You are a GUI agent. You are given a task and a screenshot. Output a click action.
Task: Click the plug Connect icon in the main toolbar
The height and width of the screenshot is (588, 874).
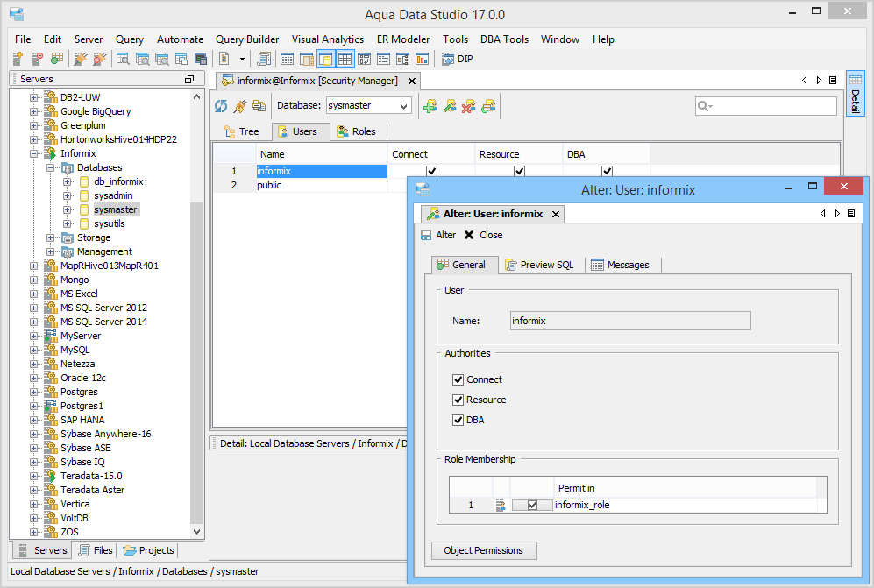[x=81, y=59]
